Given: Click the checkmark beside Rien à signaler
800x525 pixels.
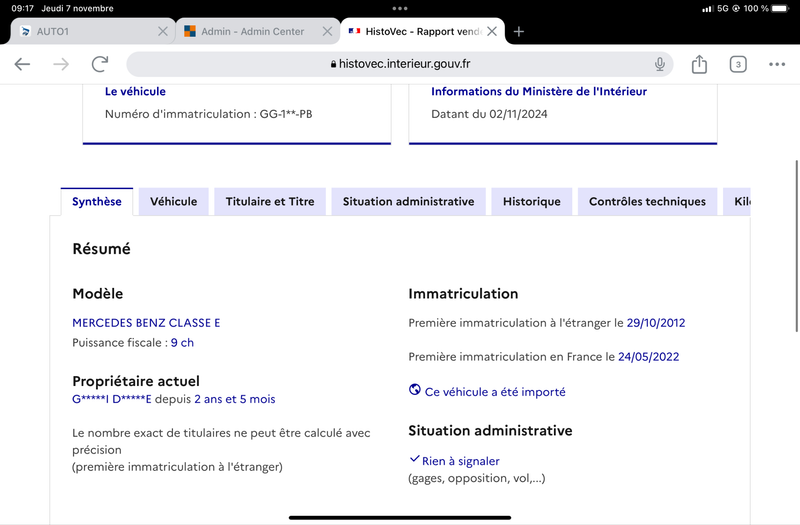Looking at the screenshot, I should pyautogui.click(x=414, y=459).
